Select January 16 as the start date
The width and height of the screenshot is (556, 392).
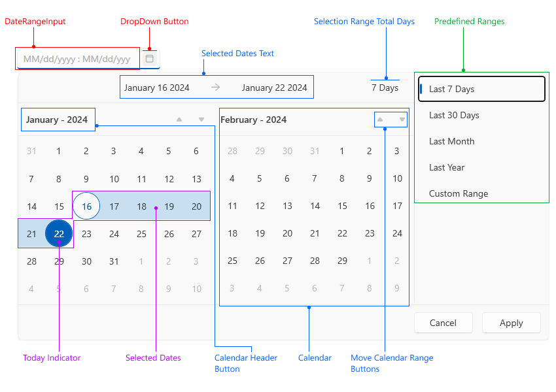click(x=86, y=206)
